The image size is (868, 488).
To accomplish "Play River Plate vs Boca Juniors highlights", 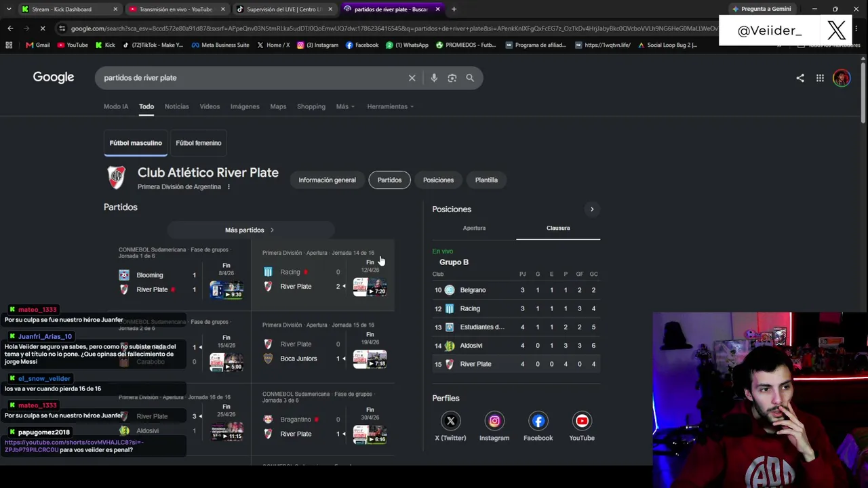I will [x=370, y=359].
